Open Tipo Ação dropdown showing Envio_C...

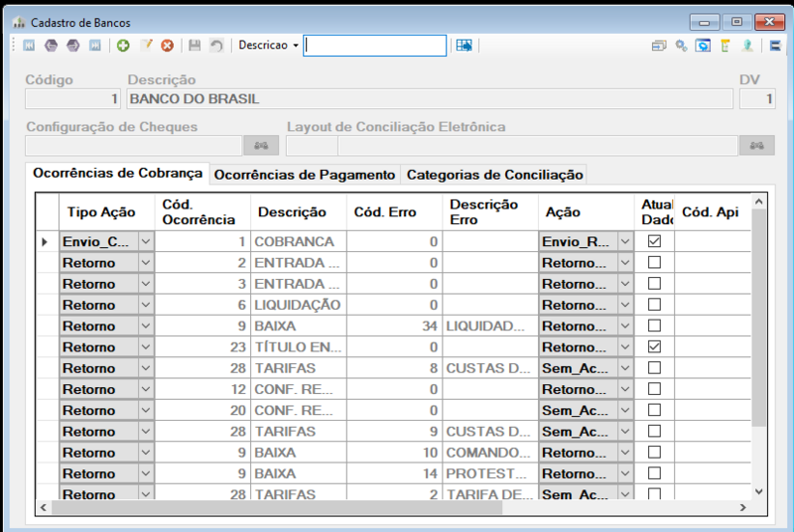pos(145,241)
